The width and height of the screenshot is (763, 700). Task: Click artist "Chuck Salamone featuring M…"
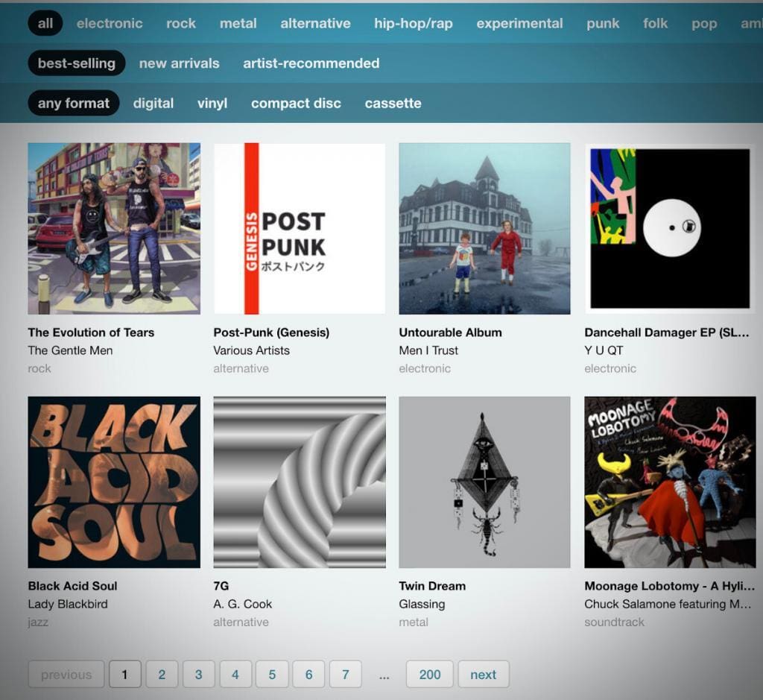point(668,604)
